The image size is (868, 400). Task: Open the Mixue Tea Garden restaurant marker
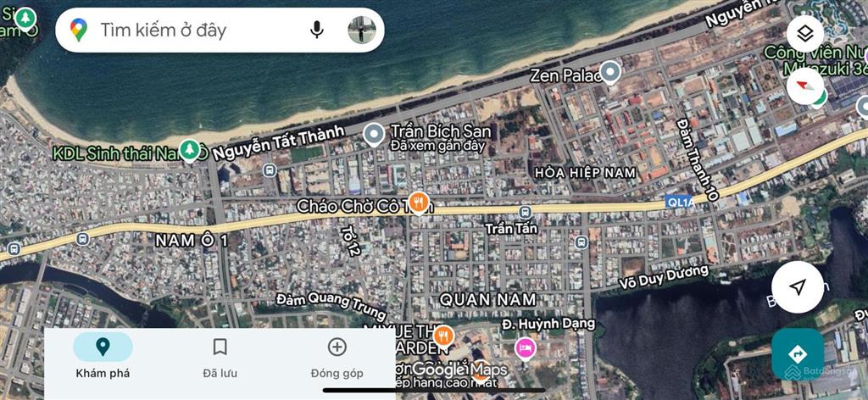(x=442, y=336)
